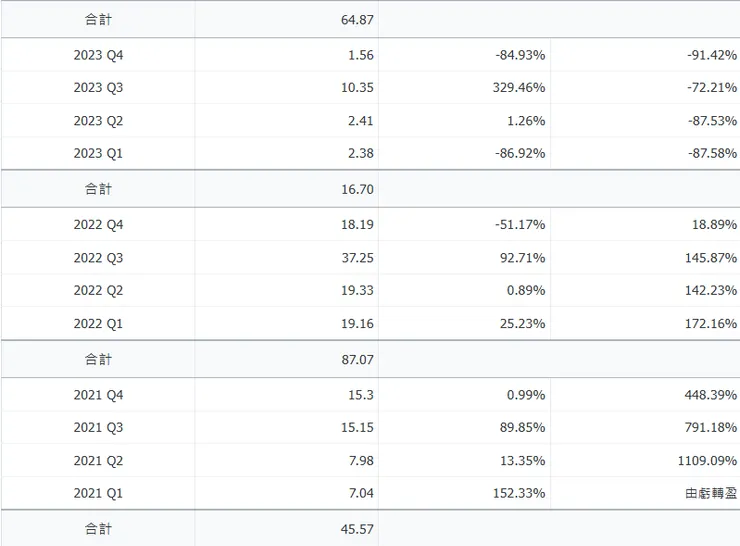Select the 791.18% growth cell

coord(710,428)
